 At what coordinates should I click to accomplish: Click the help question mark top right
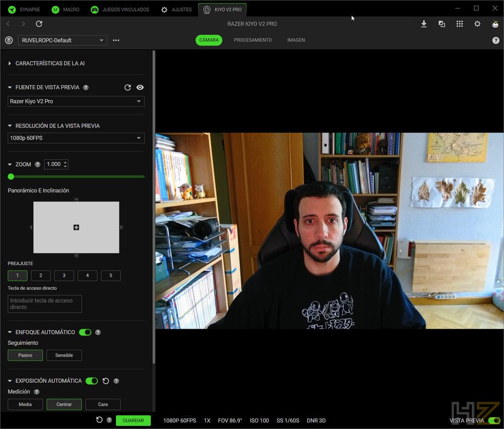pyautogui.click(x=495, y=40)
